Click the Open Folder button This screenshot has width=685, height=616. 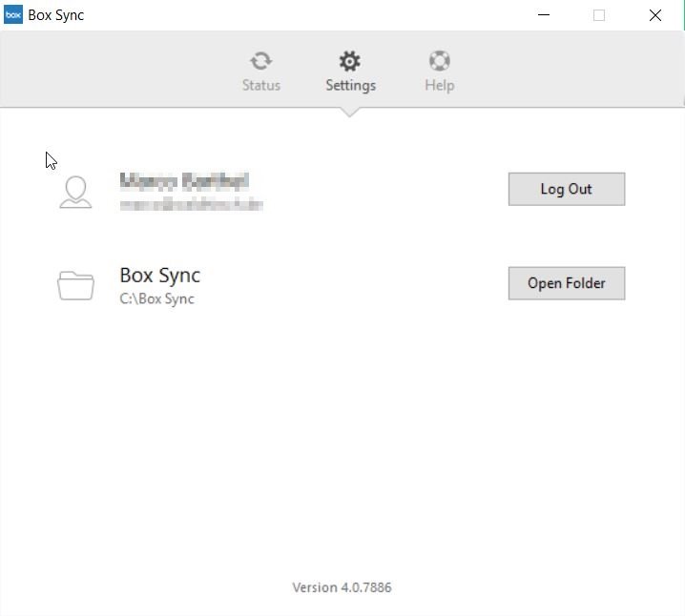pyautogui.click(x=567, y=283)
